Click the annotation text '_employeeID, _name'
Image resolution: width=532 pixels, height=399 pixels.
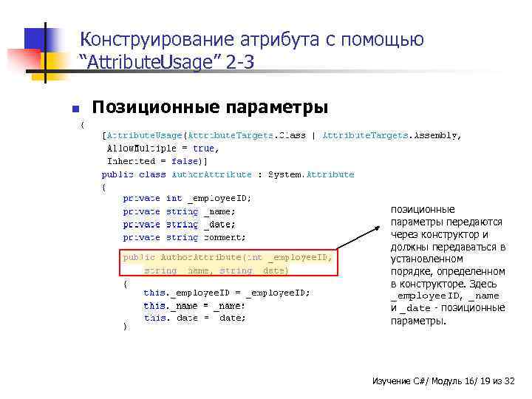click(x=445, y=296)
